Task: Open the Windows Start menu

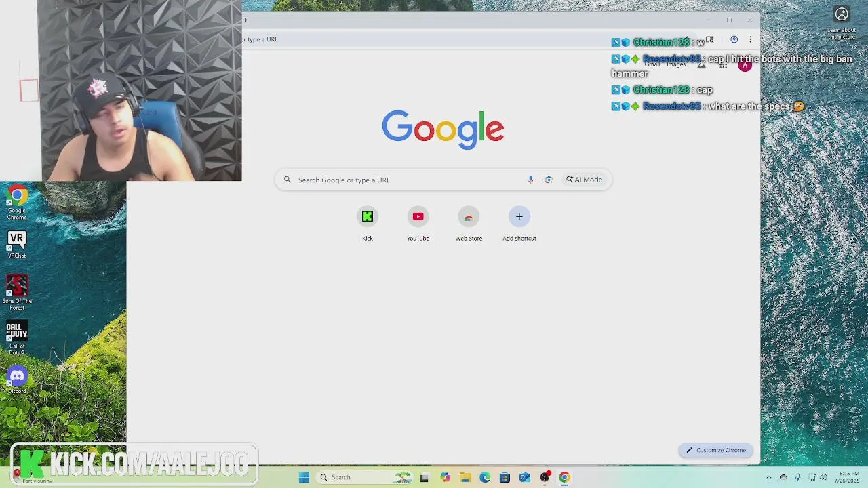Action: (304, 477)
